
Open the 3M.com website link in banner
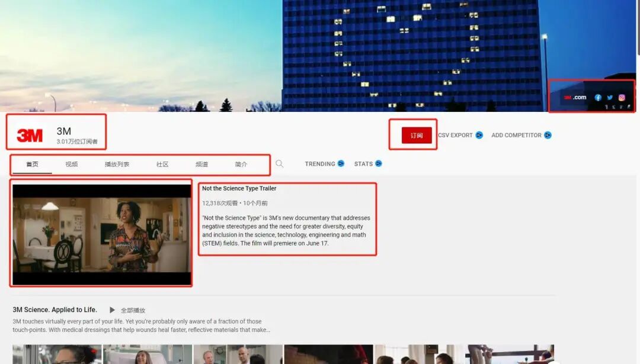[575, 98]
